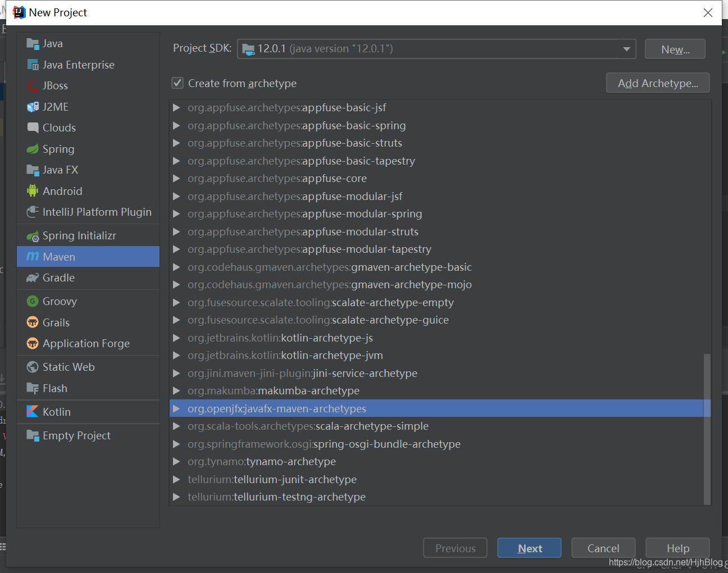
Task: Choose the Flash icon
Action: click(x=33, y=388)
